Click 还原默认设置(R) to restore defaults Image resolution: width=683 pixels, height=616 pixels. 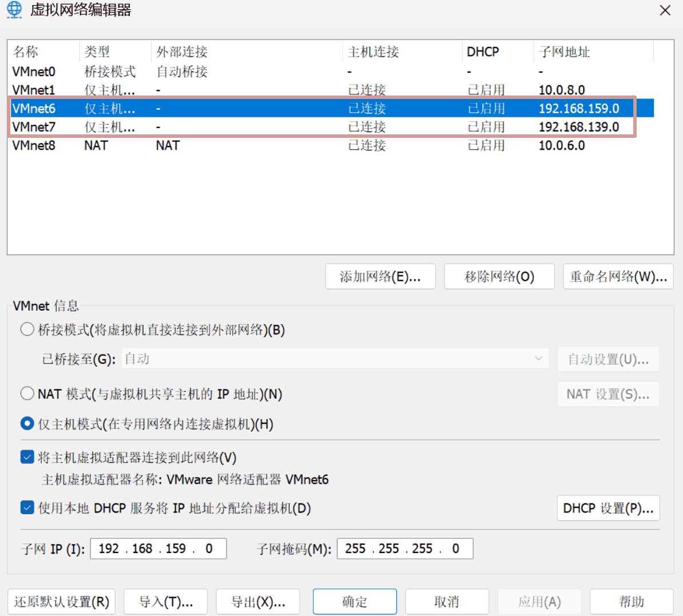(61, 601)
